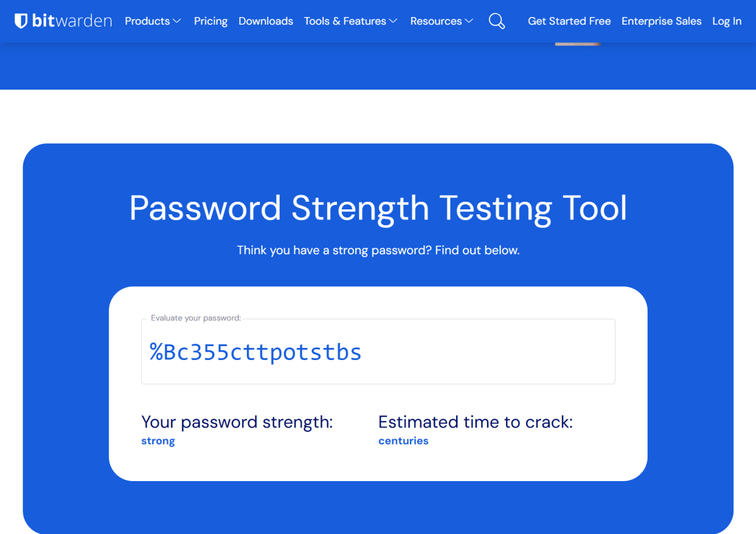Click the centuries time-to-crack text
This screenshot has height=534, width=756.
(403, 440)
